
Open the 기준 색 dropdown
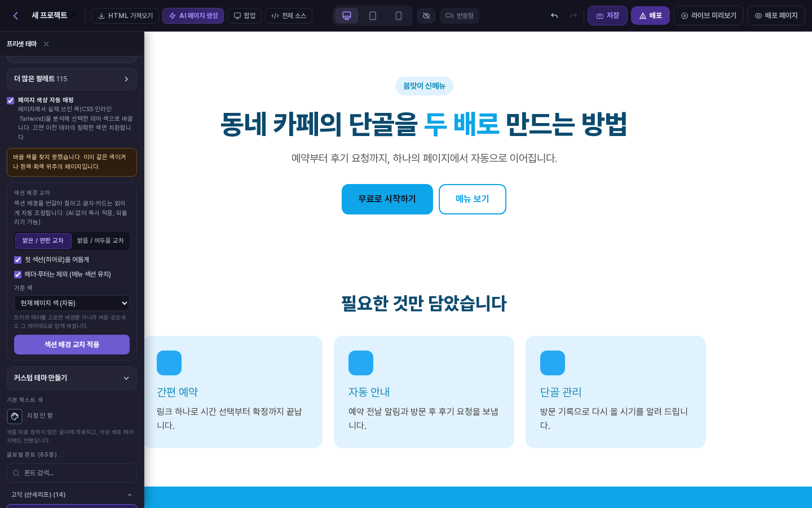click(x=72, y=303)
